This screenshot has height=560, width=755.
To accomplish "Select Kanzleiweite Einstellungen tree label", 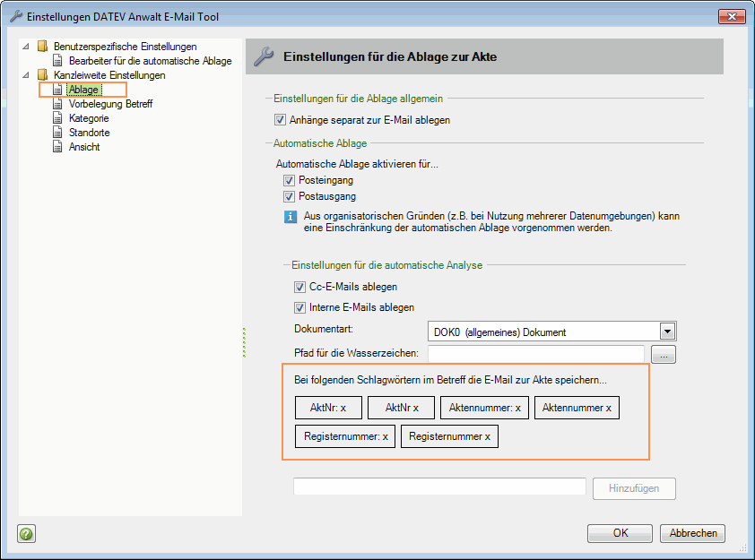I will click(109, 75).
